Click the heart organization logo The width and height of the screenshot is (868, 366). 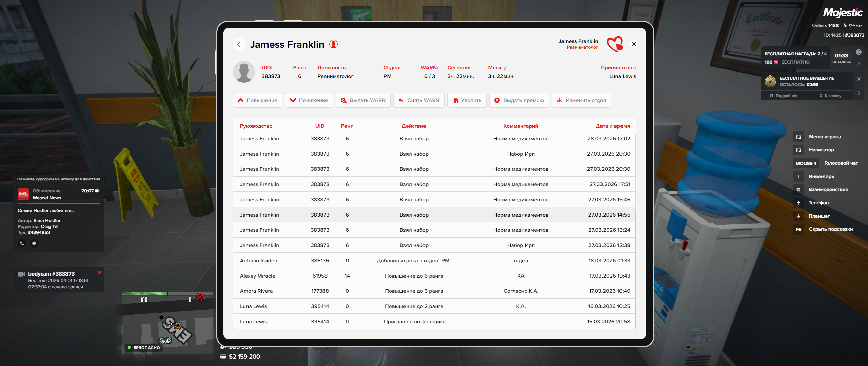point(615,44)
